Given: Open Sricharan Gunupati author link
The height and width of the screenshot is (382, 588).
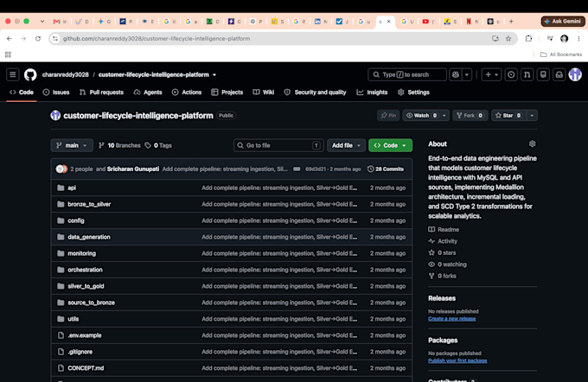Looking at the screenshot, I should pyautogui.click(x=133, y=169).
